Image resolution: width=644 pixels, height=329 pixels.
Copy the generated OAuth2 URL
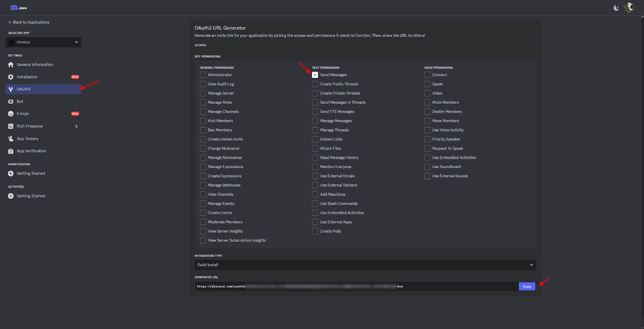coord(526,286)
